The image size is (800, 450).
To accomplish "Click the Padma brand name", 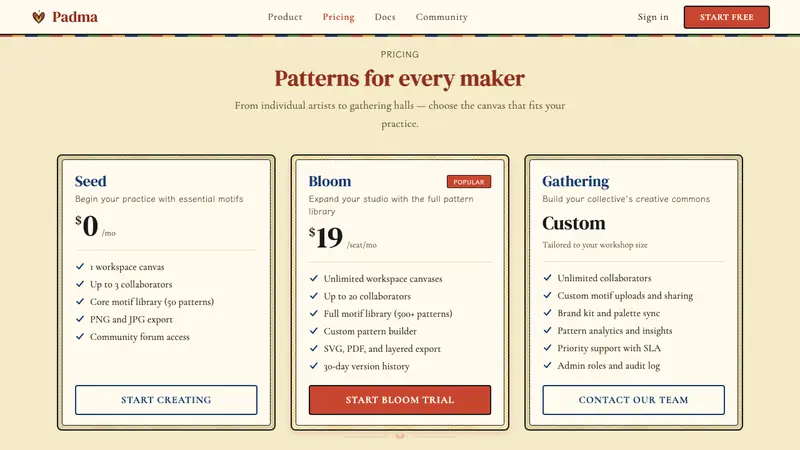I will tap(74, 17).
